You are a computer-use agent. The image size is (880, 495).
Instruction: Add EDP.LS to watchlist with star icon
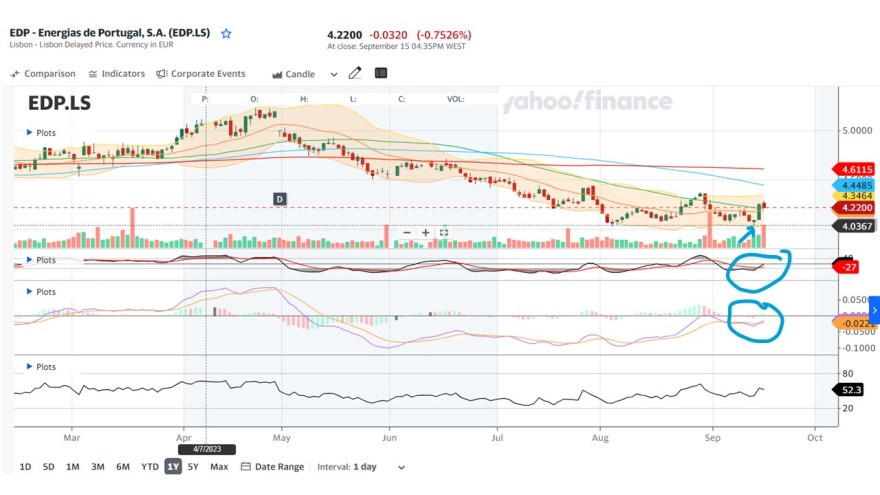(226, 34)
